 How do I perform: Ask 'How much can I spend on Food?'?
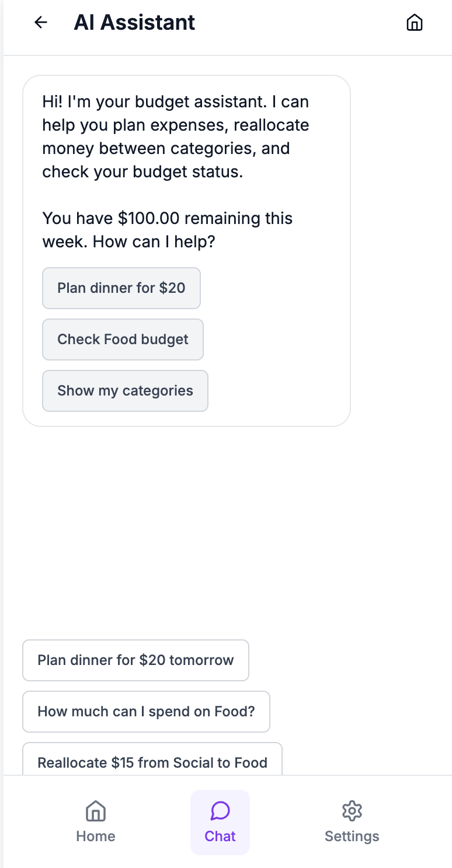[146, 712]
